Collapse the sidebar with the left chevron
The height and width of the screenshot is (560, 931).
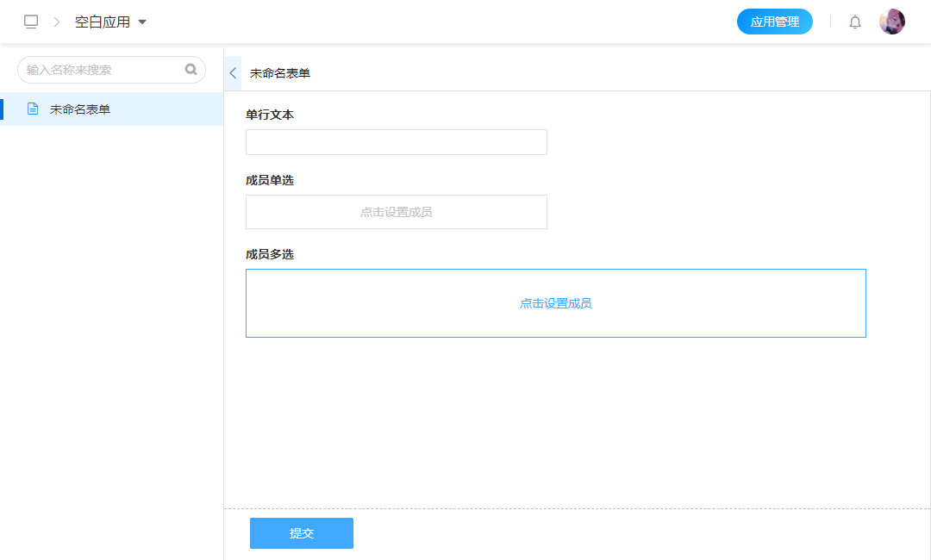233,73
